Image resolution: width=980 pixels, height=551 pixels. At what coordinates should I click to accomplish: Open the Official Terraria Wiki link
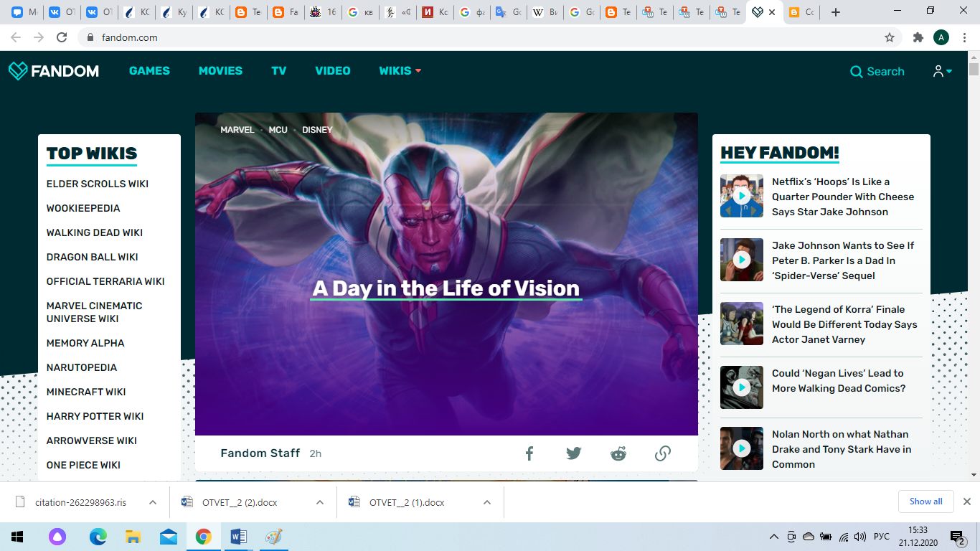[x=105, y=281]
